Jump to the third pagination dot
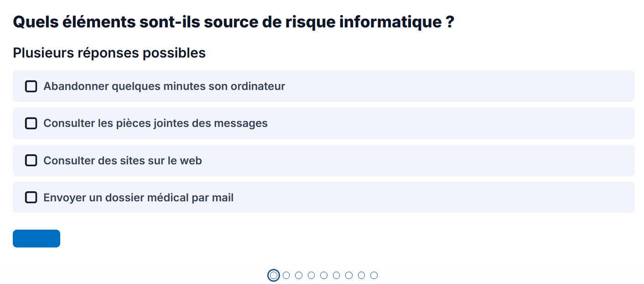 pyautogui.click(x=299, y=275)
